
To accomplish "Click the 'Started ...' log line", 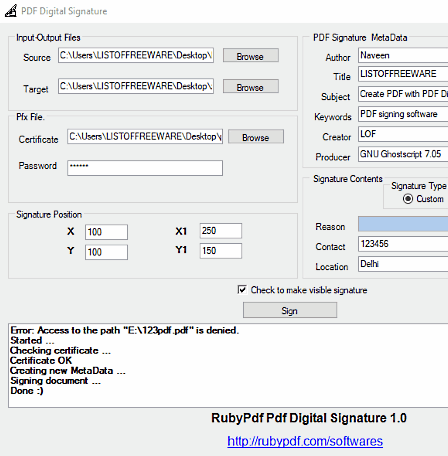I will click(32, 340).
